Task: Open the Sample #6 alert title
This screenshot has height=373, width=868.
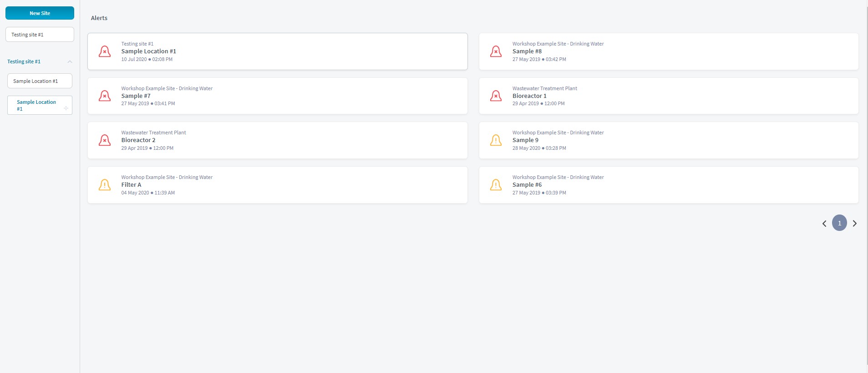Action: tap(527, 185)
